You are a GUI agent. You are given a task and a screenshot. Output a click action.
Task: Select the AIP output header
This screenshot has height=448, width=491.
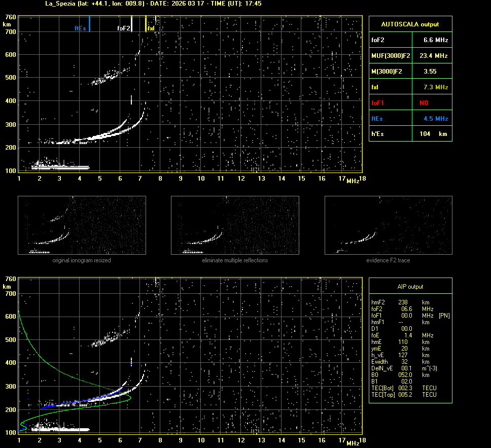[x=410, y=287]
